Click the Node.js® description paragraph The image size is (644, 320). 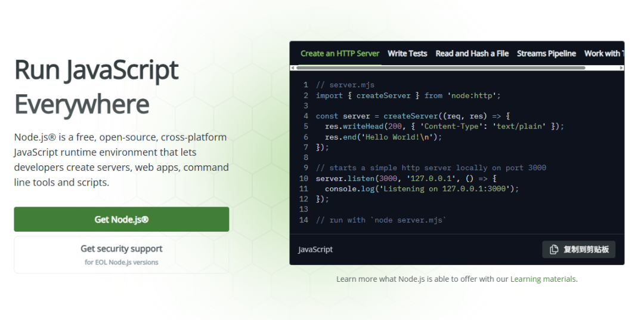point(122,159)
